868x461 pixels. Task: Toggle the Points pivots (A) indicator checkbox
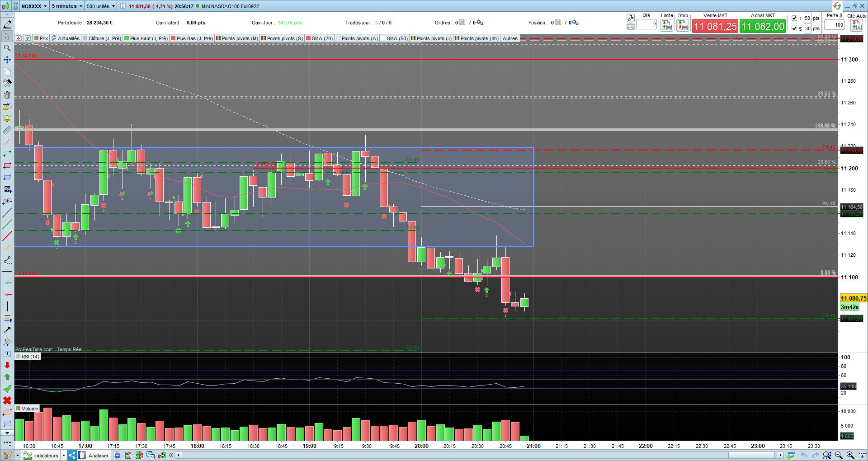pos(338,38)
